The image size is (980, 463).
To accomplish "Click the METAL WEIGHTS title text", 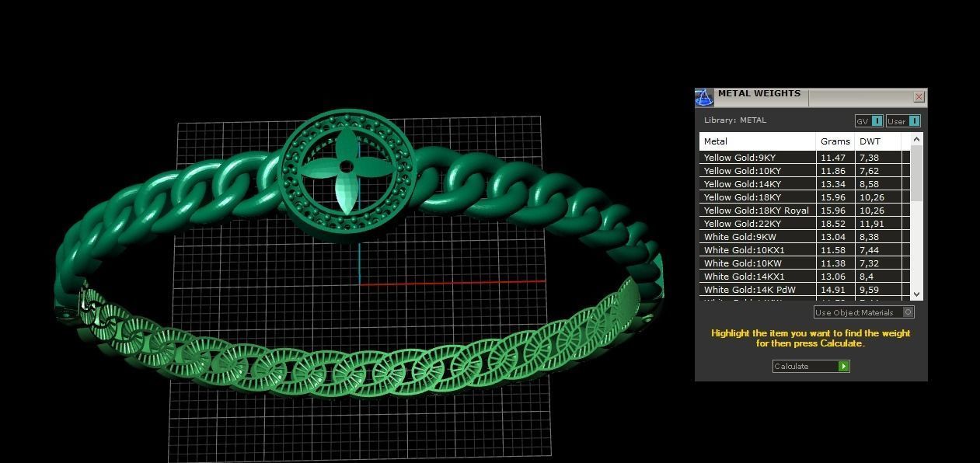I will (x=759, y=93).
